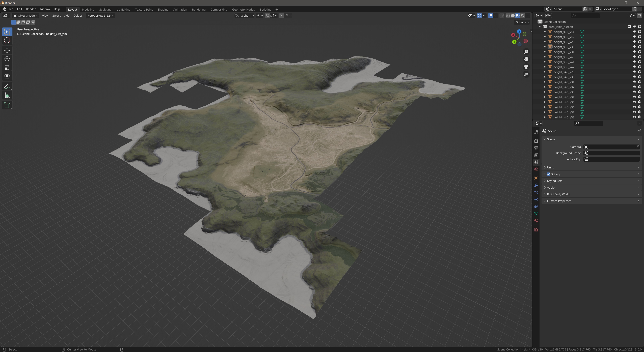
Task: Toggle snapping magnet
Action: tap(267, 15)
